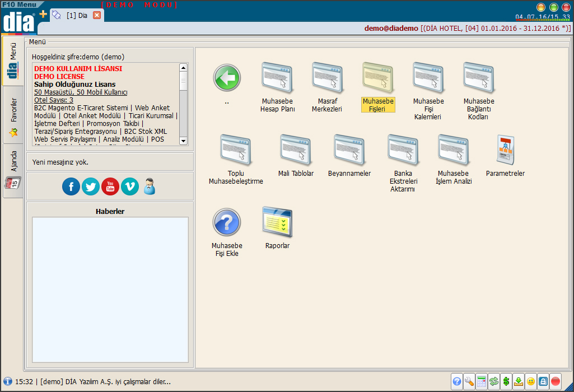Viewport: 574px width, 392px height.
Task: Close the [1] Dia tab
Action: click(97, 15)
